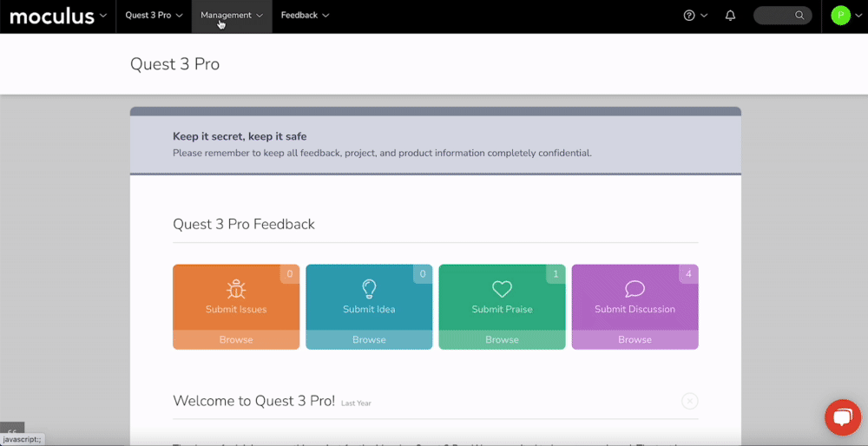Image resolution: width=868 pixels, height=446 pixels.
Task: Open the red chat widget button
Action: [x=843, y=417]
